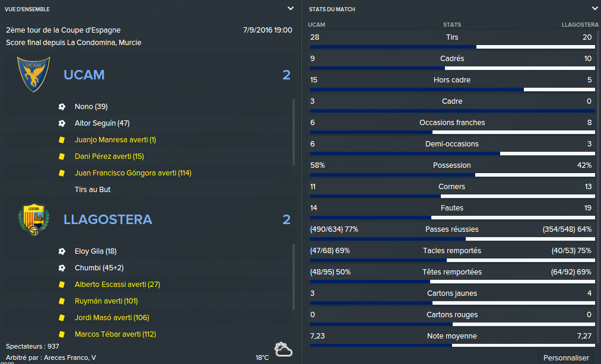Viewport: 601px width, 364px height.
Task: Click Chumbi (45+2) scorer entry
Action: (x=99, y=268)
